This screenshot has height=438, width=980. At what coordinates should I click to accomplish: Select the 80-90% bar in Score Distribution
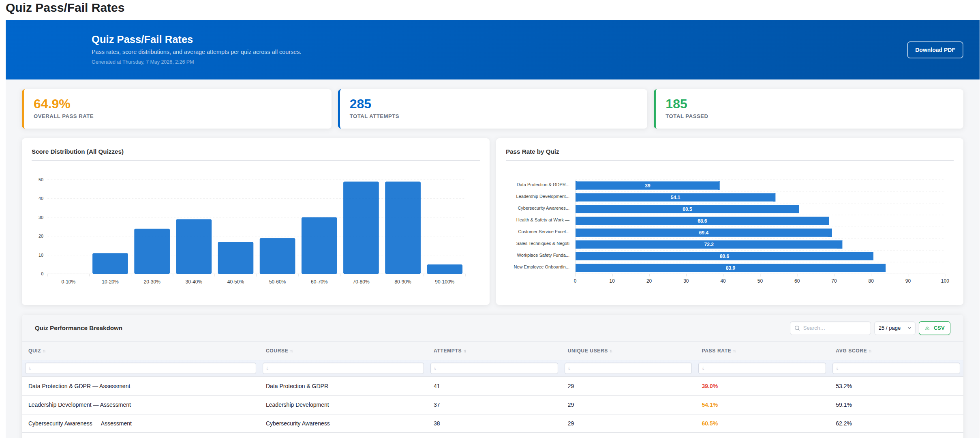pos(403,228)
